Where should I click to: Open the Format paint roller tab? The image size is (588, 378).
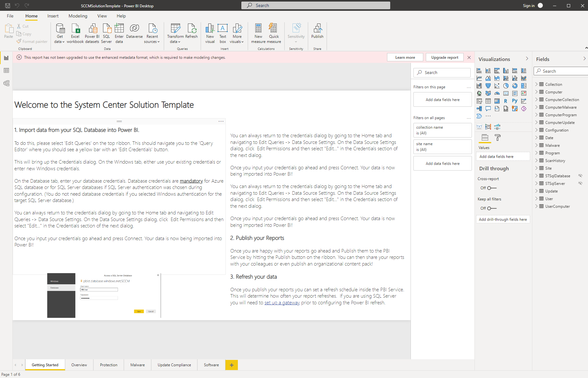[x=498, y=138]
